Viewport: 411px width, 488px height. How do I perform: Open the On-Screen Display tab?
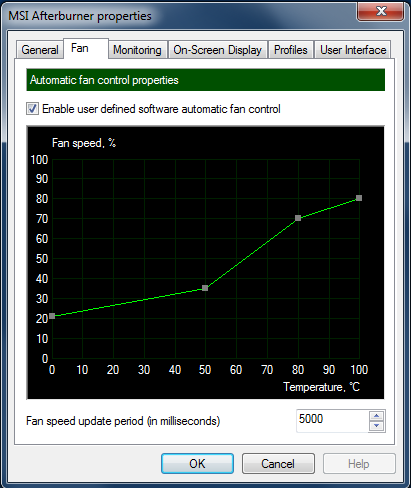218,50
